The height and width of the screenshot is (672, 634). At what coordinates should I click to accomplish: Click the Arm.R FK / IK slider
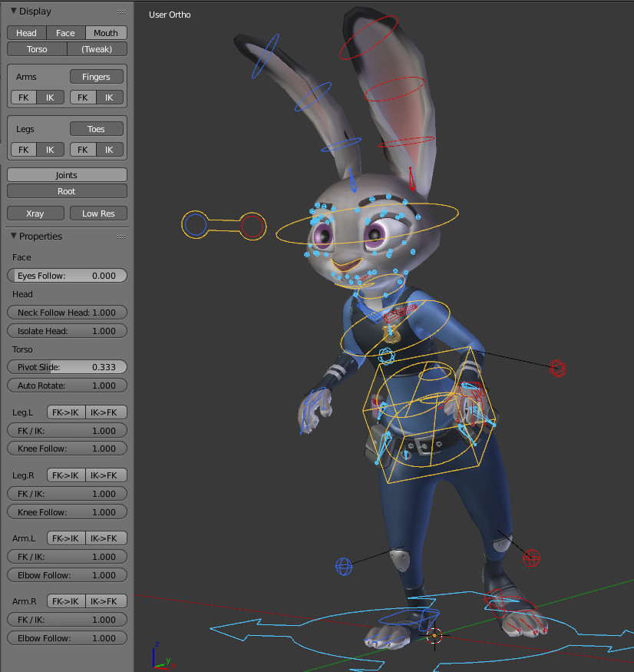point(67,620)
